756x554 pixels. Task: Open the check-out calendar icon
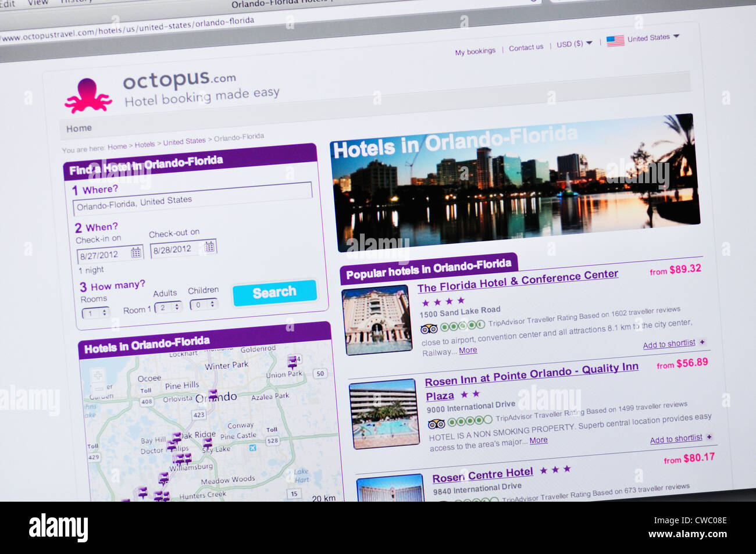(209, 246)
